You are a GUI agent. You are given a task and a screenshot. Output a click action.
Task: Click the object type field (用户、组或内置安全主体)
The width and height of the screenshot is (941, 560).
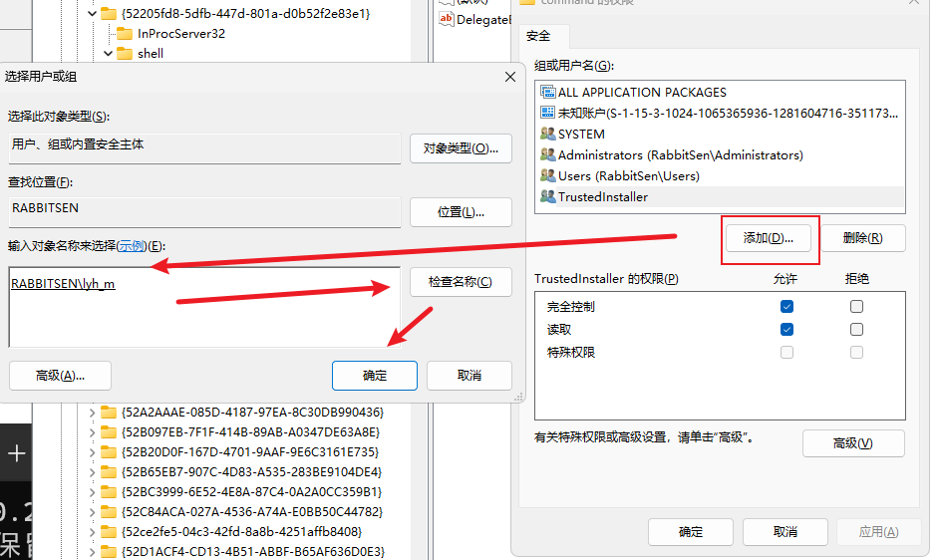pyautogui.click(x=204, y=148)
